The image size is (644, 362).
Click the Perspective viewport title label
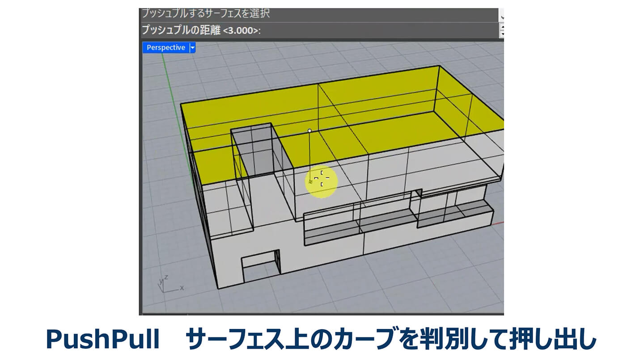coord(165,47)
